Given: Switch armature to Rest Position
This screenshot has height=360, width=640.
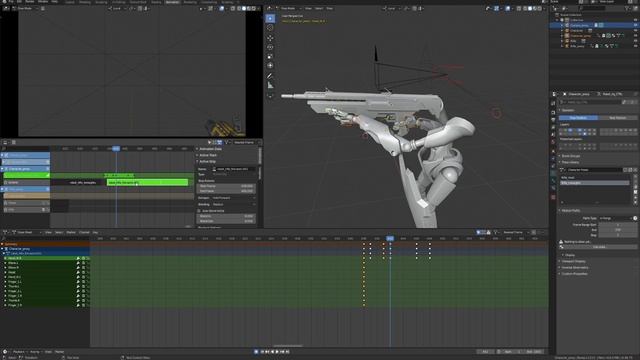Looking at the screenshot, I should click(617, 118).
